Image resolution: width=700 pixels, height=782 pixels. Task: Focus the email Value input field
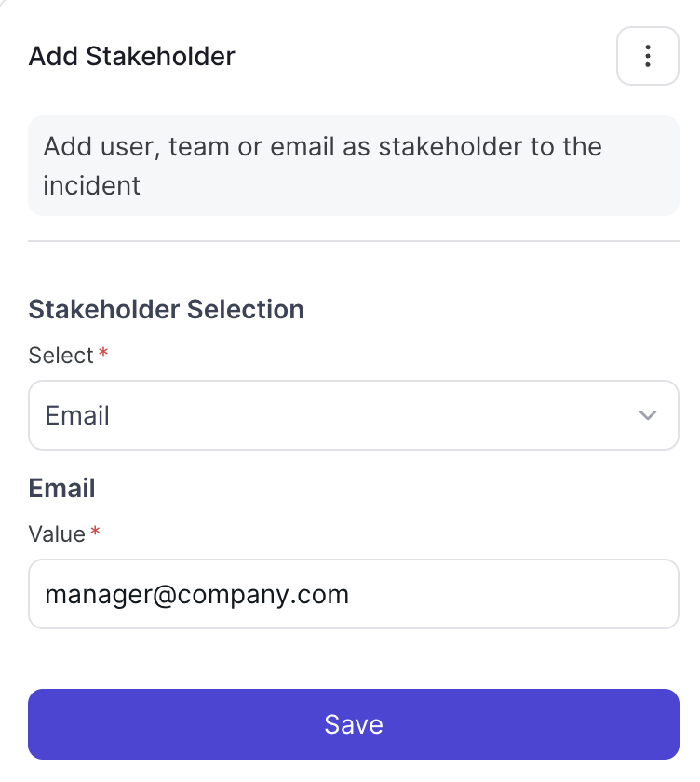(354, 594)
